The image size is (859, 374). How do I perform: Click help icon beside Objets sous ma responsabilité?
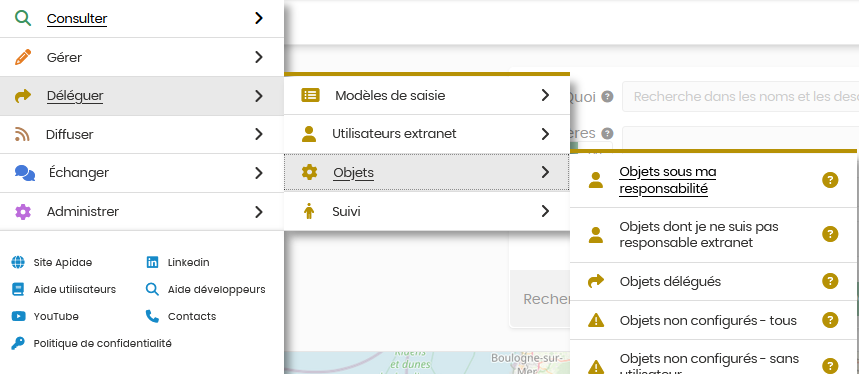tap(830, 180)
